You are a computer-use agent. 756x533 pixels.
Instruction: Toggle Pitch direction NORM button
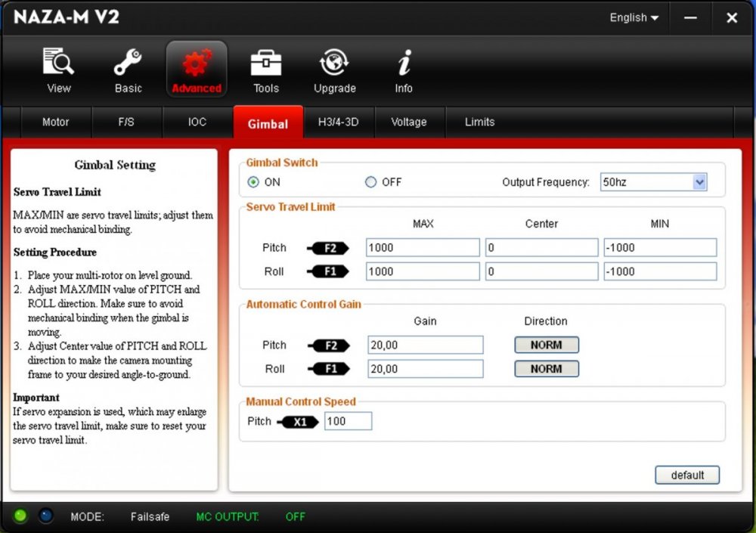click(547, 345)
